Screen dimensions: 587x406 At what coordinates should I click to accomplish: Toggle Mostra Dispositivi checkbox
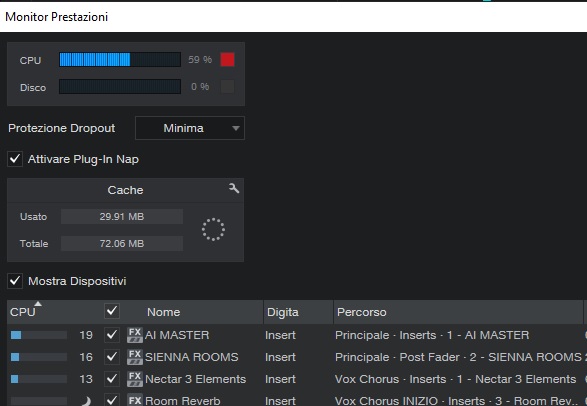(15, 281)
